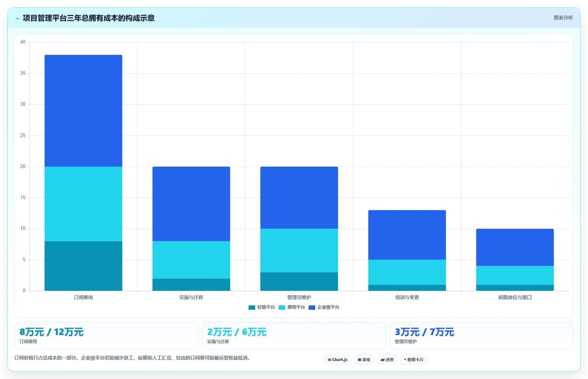Click the Chart.js tag
The height and width of the screenshot is (379, 588).
(338, 360)
